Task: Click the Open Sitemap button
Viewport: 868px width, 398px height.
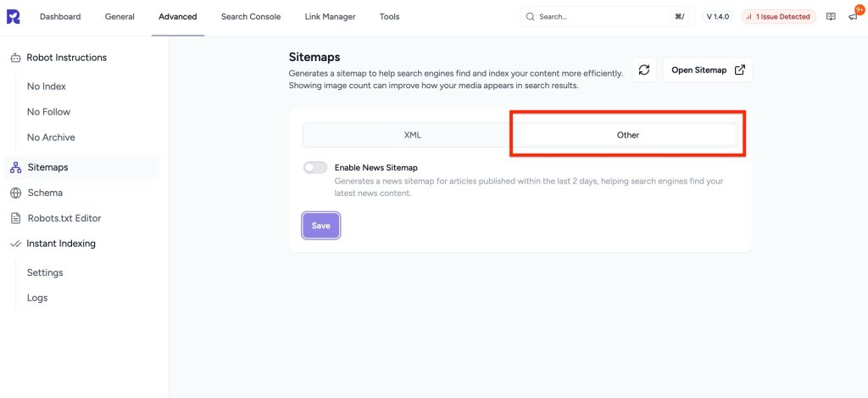Action: pos(708,70)
